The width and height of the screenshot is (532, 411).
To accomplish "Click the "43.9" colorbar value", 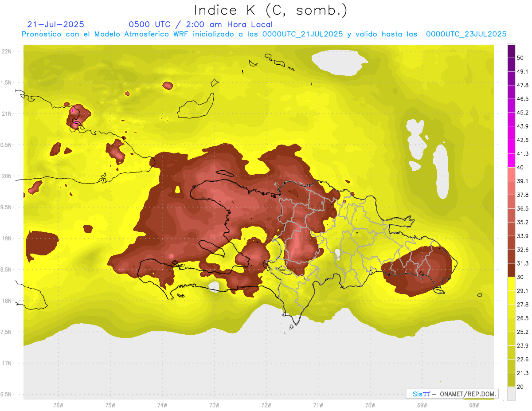I will click(523, 126).
